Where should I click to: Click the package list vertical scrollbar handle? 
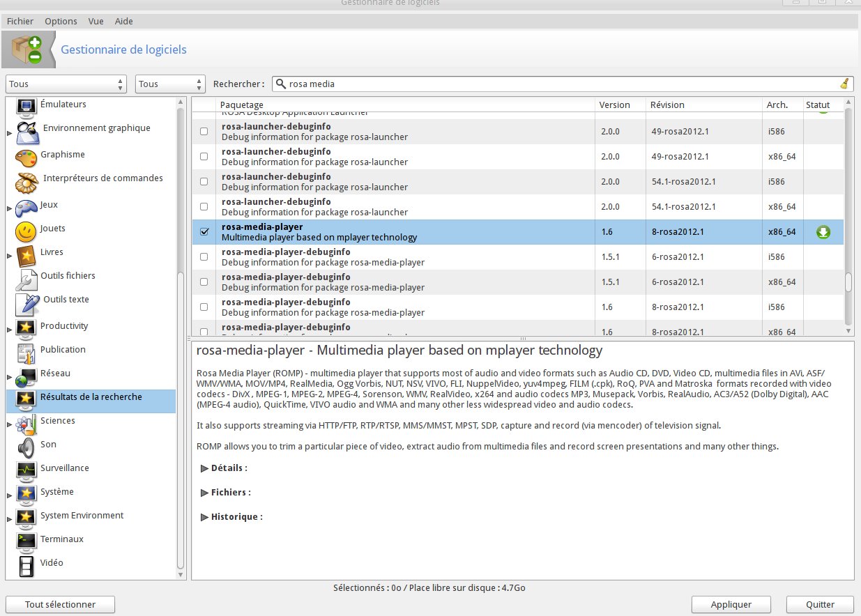point(848,282)
